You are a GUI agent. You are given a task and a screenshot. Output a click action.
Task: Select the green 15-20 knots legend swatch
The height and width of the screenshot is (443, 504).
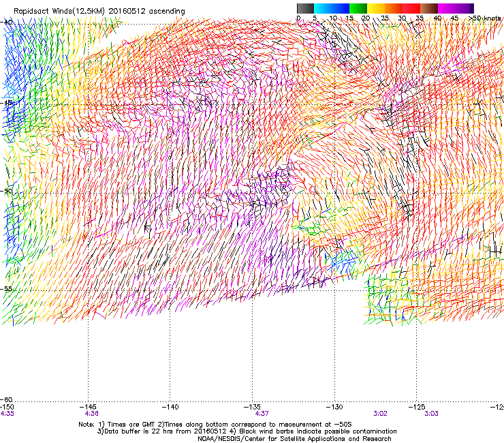point(358,8)
